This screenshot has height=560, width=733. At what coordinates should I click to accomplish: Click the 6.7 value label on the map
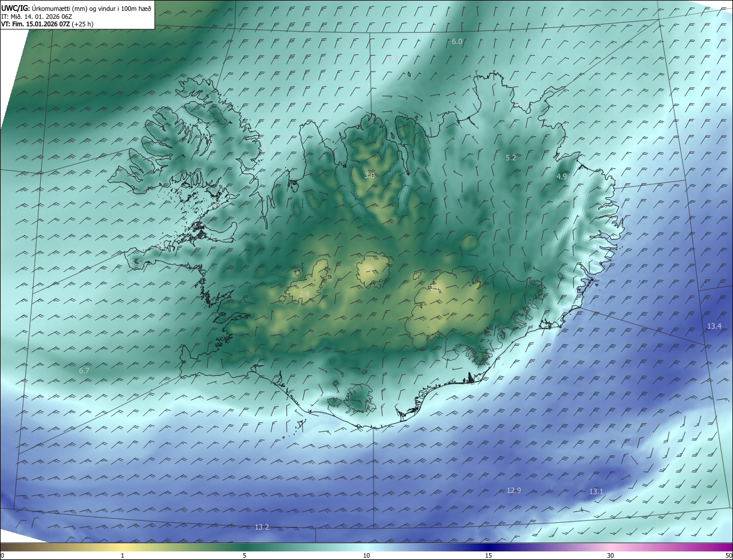click(x=84, y=371)
